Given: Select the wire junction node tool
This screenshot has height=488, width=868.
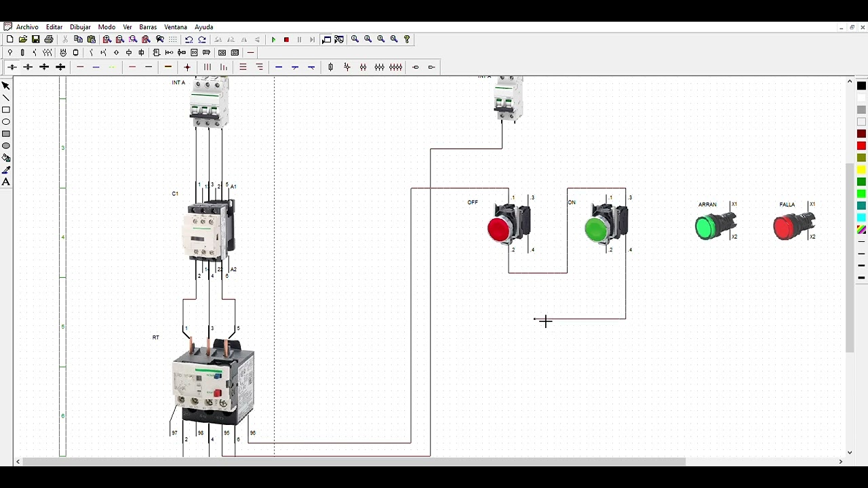Looking at the screenshot, I should click(x=187, y=67).
